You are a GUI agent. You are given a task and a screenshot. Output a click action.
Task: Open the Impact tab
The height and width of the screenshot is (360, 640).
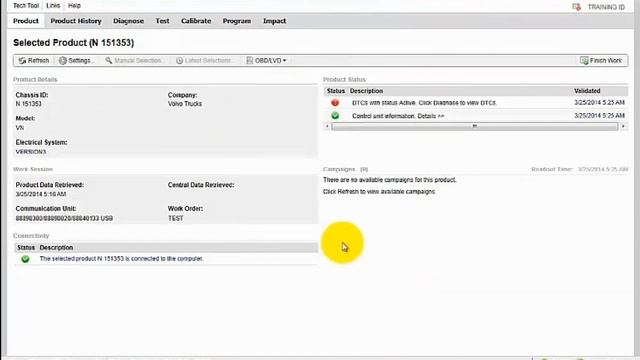click(274, 21)
